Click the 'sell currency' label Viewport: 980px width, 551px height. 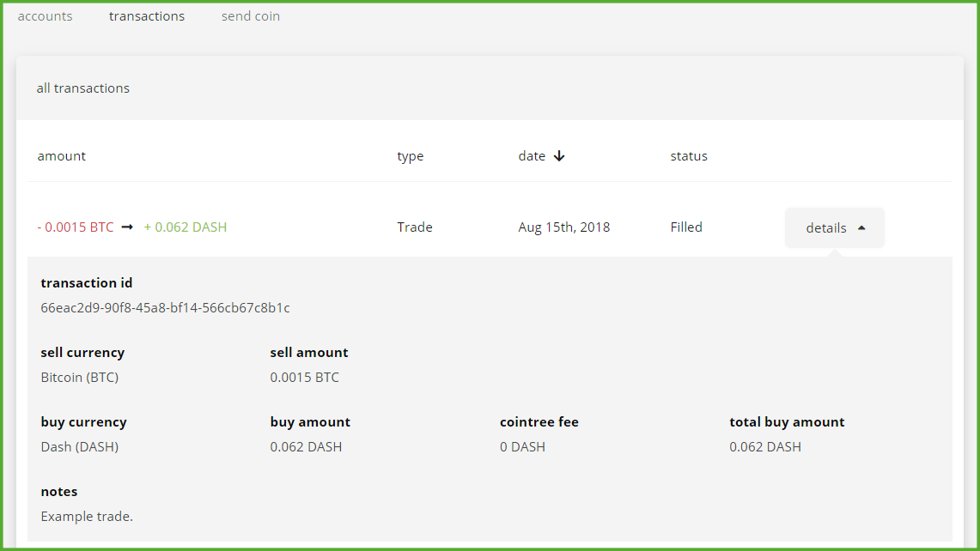(82, 353)
